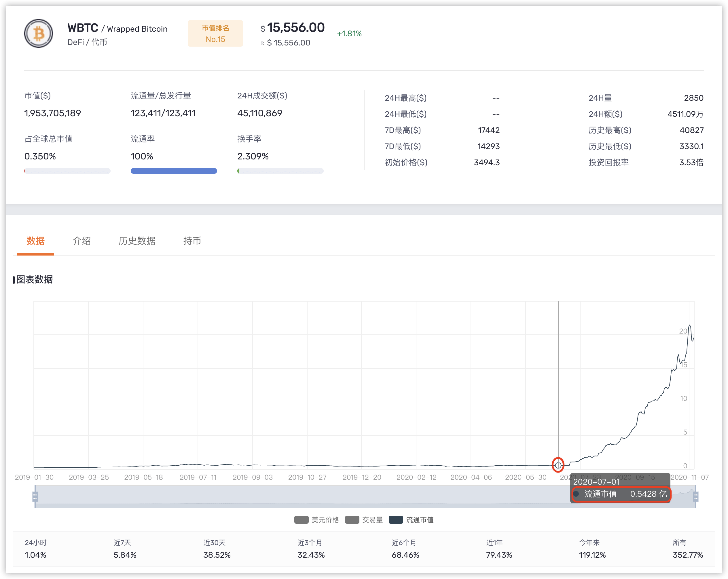Click the 历史最低 value 3330.1
Image resolution: width=728 pixels, height=579 pixels.
691,146
